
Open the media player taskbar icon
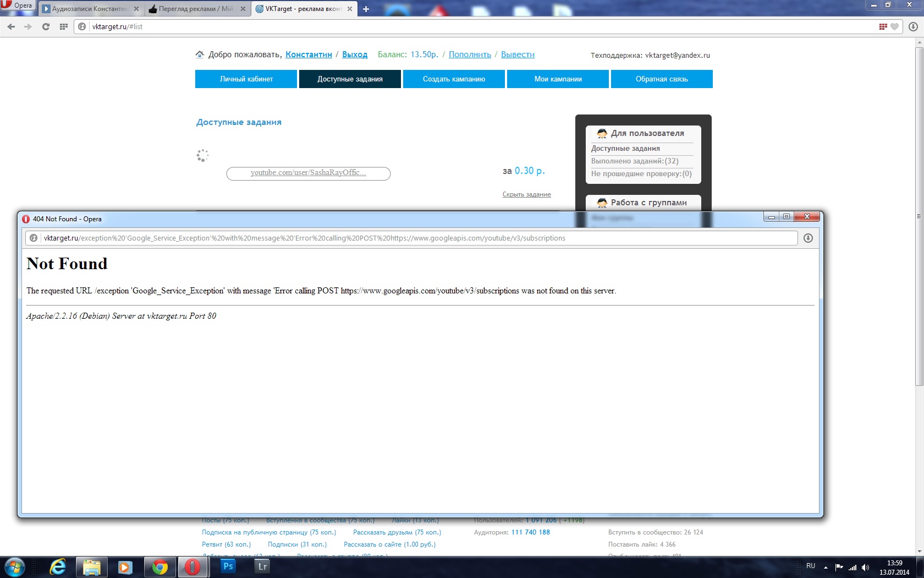point(125,567)
